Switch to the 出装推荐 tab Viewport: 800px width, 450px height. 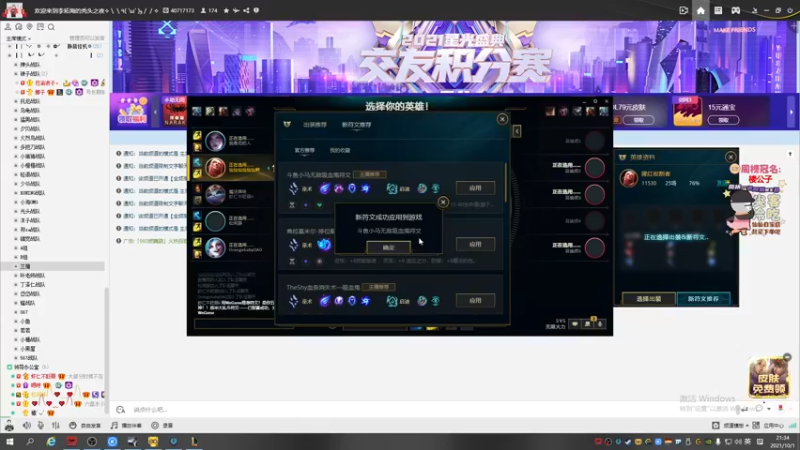315,124
